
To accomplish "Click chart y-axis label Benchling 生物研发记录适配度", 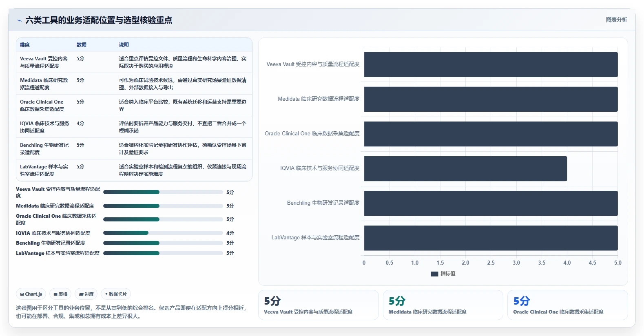I will tap(323, 203).
